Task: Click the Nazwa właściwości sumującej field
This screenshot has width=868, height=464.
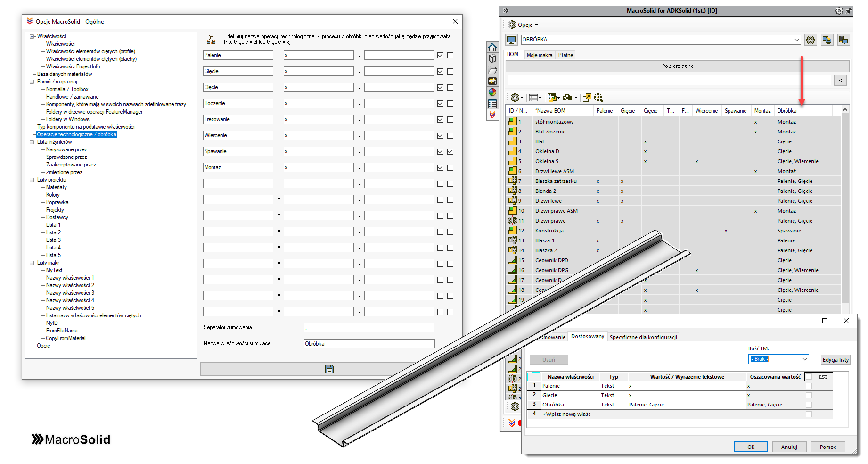Action: [369, 344]
